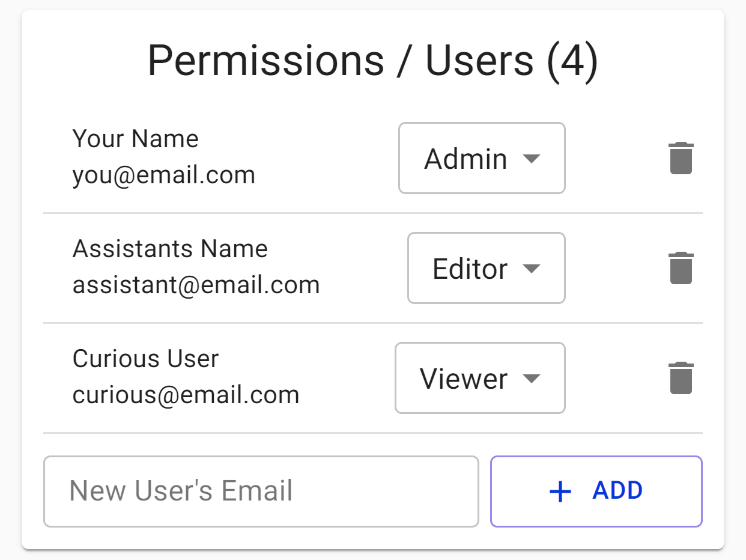Click the arrow next to Admin
This screenshot has height=560, width=746.
click(532, 159)
